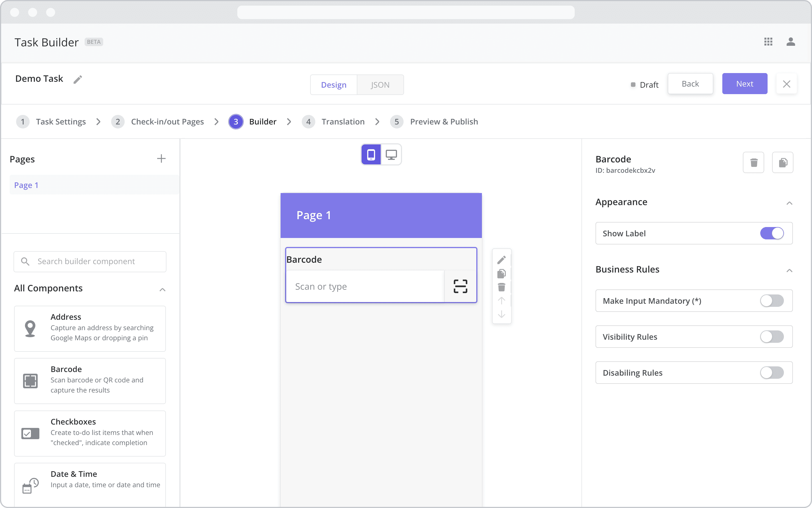Image resolution: width=812 pixels, height=508 pixels.
Task: Click the Back button
Action: point(690,84)
